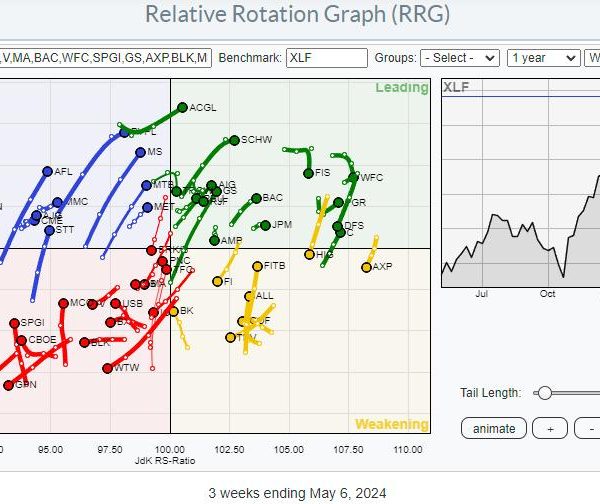Click the Oct label on XLF chart
The height and width of the screenshot is (504, 600).
point(547,294)
